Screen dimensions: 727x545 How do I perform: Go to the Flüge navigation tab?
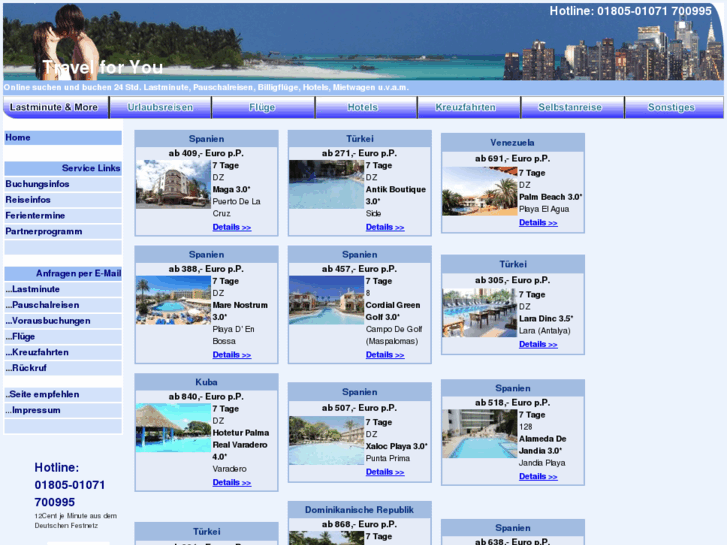coord(263,107)
